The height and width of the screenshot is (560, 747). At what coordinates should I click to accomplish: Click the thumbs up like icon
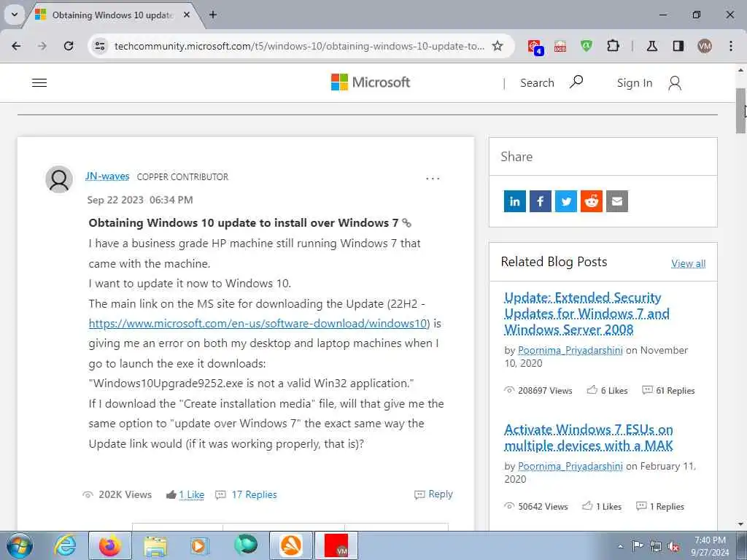[x=171, y=495]
